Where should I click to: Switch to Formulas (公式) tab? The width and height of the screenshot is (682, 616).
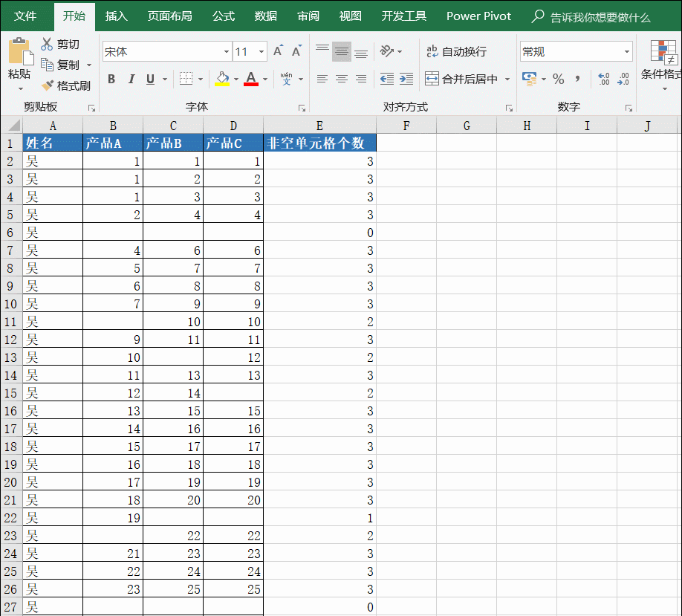click(x=224, y=16)
